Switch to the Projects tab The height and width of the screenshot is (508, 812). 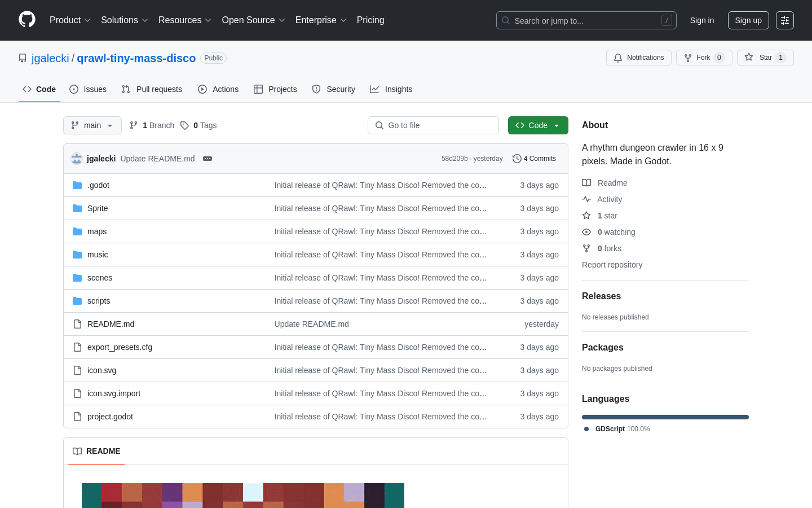click(x=275, y=89)
